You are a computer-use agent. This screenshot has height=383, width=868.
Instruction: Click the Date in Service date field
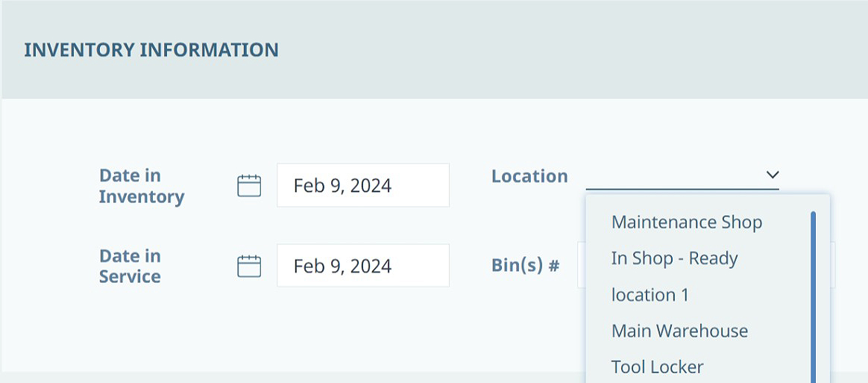pos(363,266)
